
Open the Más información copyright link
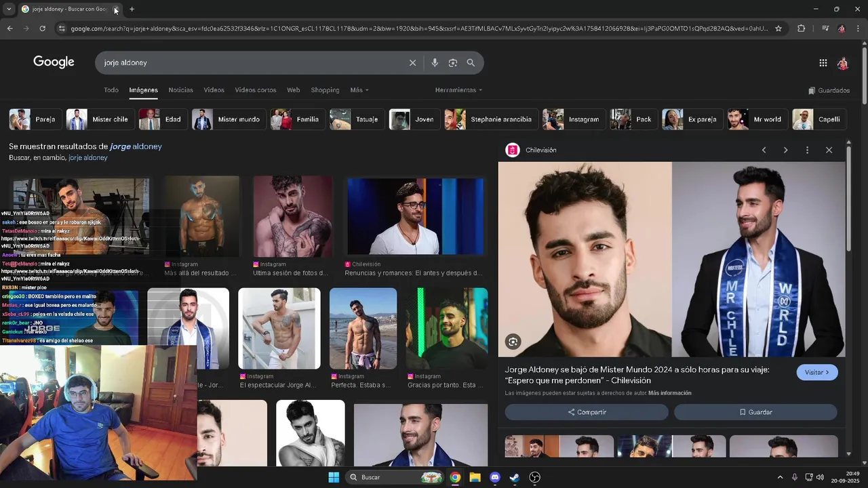click(670, 393)
